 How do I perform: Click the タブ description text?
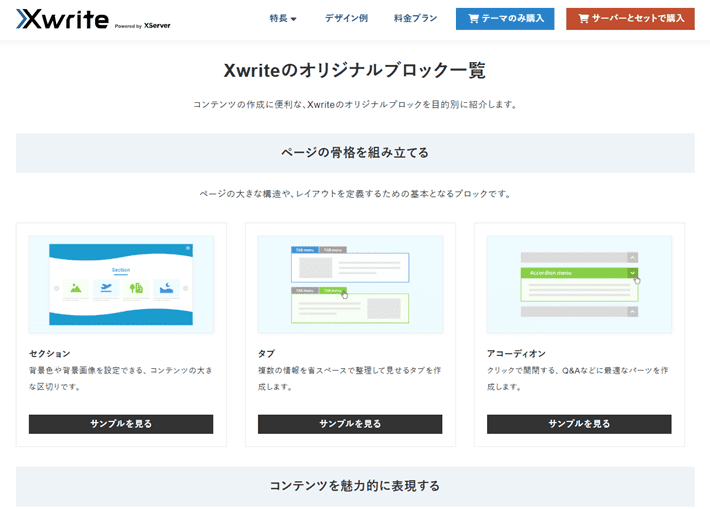point(350,379)
